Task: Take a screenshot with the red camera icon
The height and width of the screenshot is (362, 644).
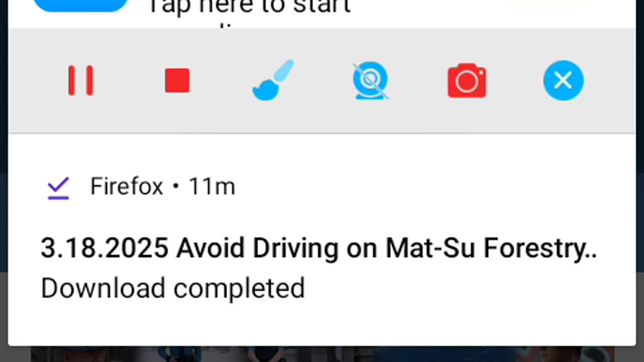Action: pyautogui.click(x=467, y=80)
